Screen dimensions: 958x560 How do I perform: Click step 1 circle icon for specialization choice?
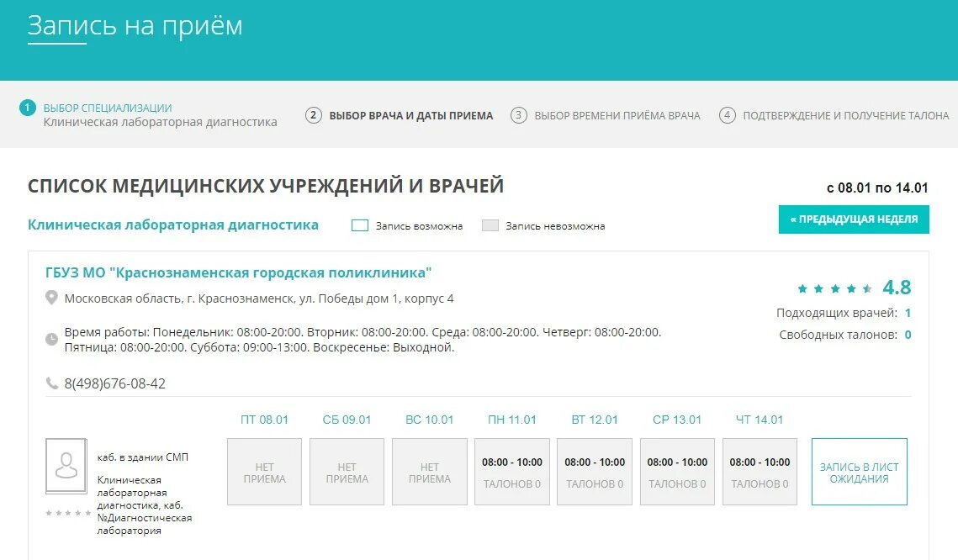coord(26,107)
